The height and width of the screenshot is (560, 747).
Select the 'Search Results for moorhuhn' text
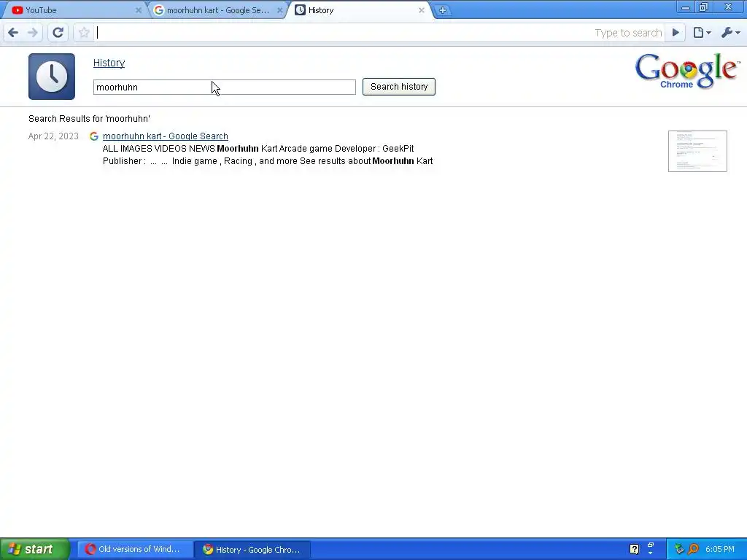point(89,119)
